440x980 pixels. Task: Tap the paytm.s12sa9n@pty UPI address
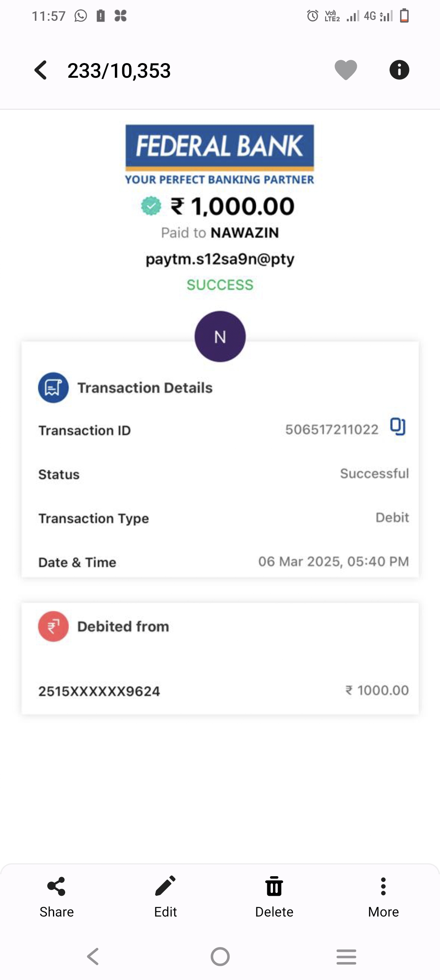coord(220,259)
